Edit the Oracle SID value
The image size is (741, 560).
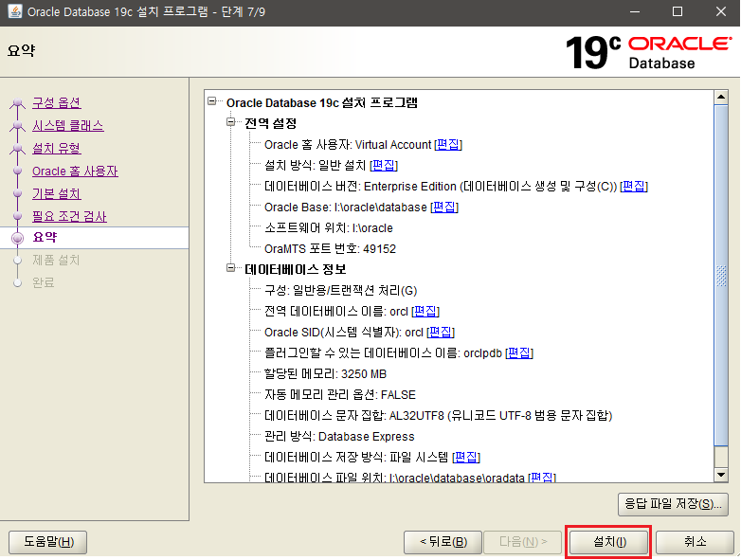point(440,333)
